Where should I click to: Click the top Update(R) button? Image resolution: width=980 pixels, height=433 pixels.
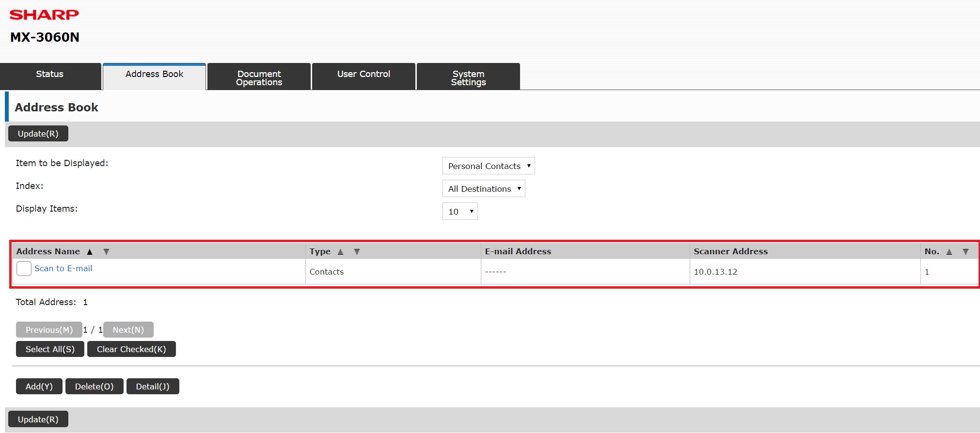38,134
